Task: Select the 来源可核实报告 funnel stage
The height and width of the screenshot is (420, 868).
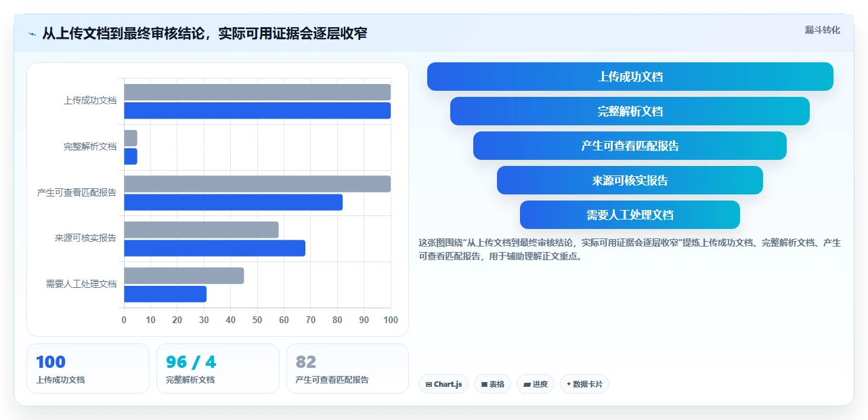Action: pos(630,180)
